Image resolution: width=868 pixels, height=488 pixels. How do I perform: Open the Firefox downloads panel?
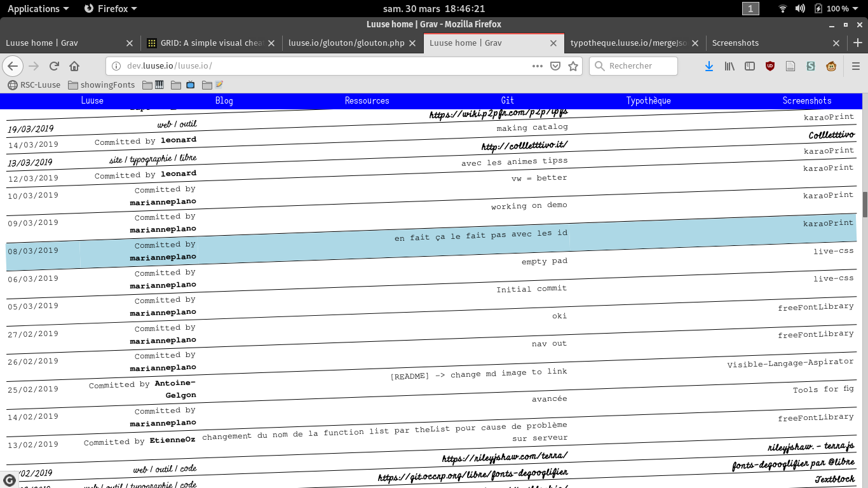(x=709, y=66)
